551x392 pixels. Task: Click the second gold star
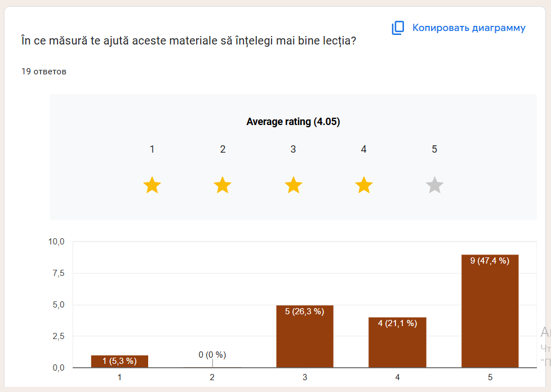tap(223, 185)
